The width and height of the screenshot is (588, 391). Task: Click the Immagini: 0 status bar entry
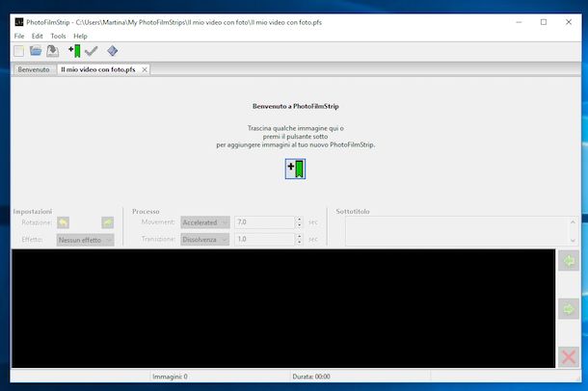point(170,377)
